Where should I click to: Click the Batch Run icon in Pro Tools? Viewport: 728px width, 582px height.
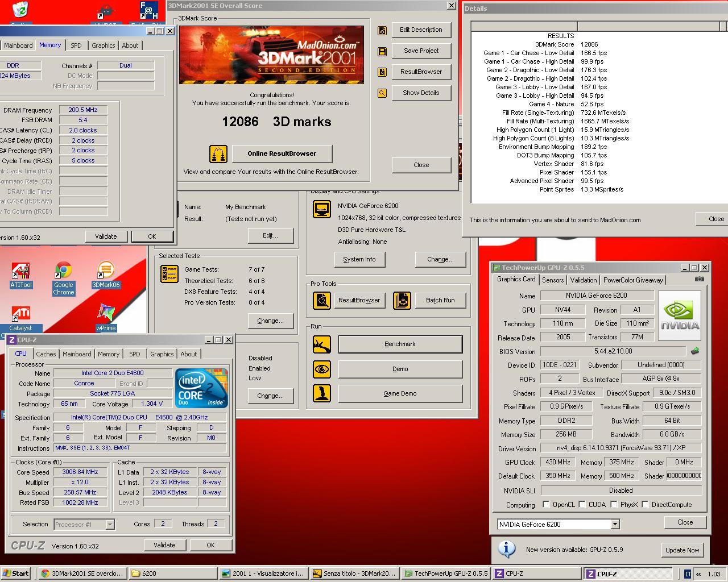point(402,300)
